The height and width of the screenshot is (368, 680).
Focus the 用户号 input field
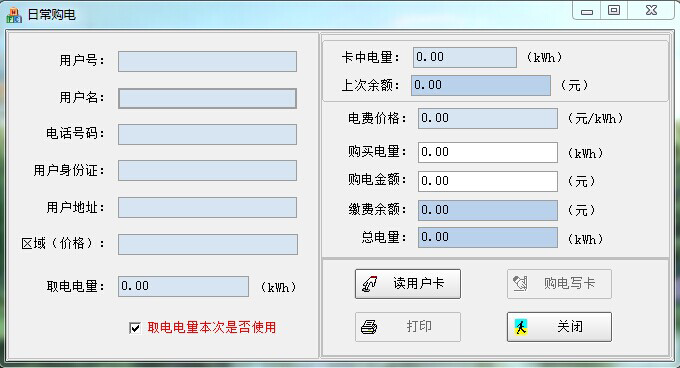pos(207,62)
